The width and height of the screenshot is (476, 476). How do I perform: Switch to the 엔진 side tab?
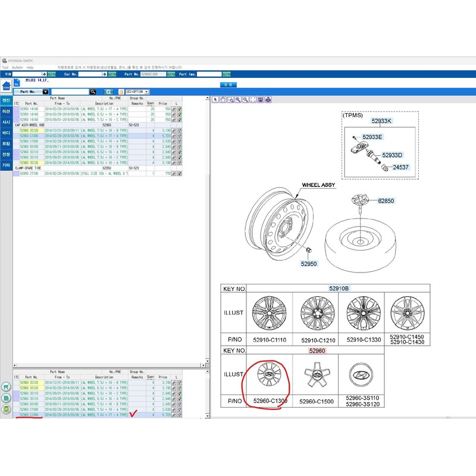click(x=6, y=101)
